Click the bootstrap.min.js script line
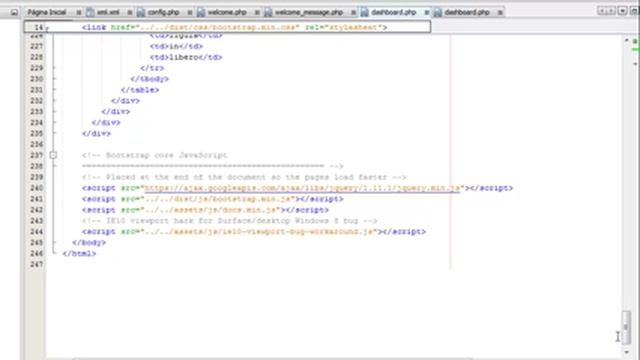The height and width of the screenshot is (360, 640). tap(213, 199)
